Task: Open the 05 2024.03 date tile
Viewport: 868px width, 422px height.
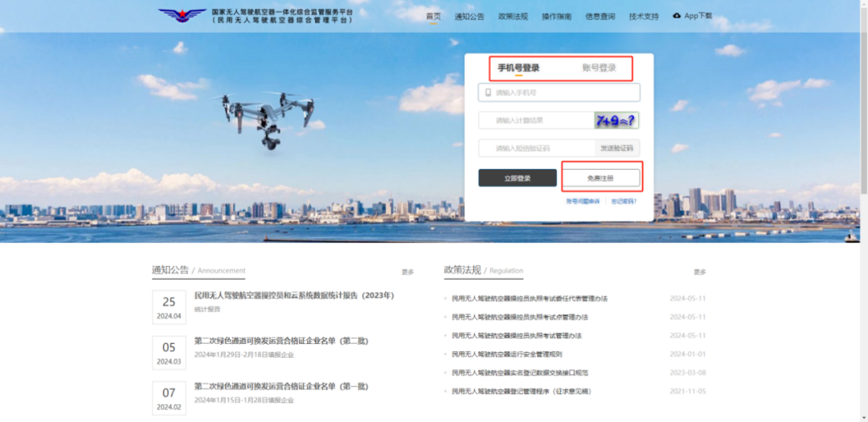Action: pyautogui.click(x=169, y=353)
